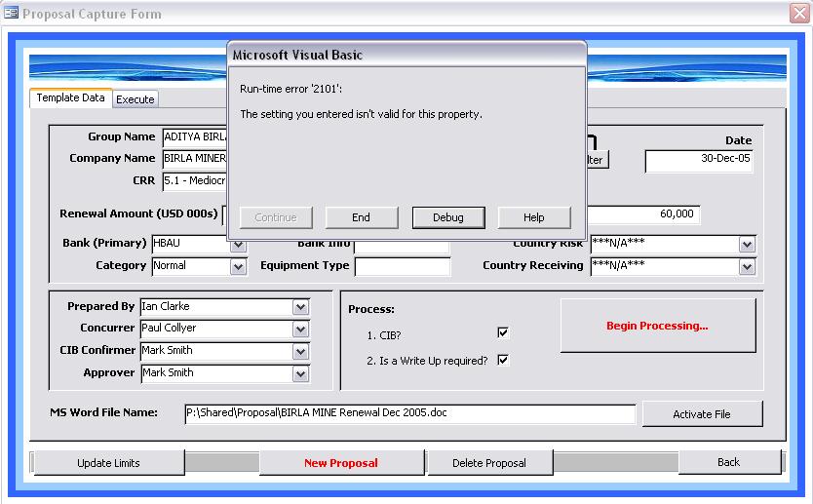Click the New Proposal button
Viewport: 813px width, 504px height.
[341, 462]
